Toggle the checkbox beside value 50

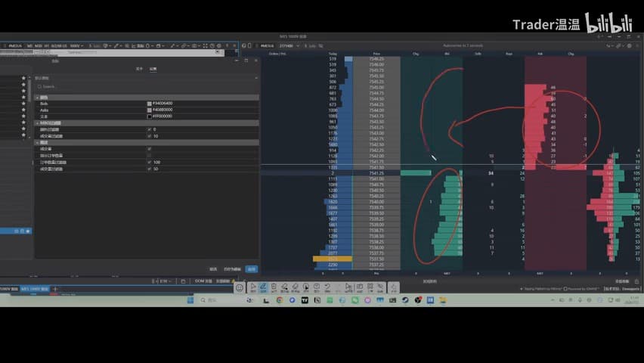(x=149, y=169)
